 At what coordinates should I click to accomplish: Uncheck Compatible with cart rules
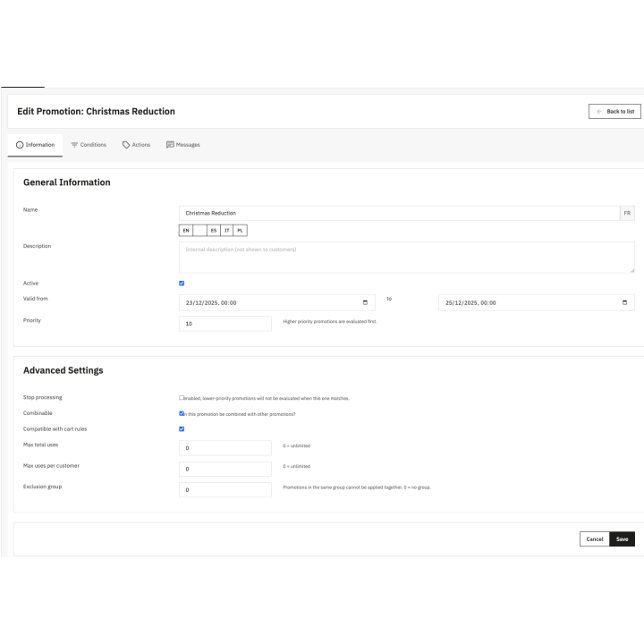tap(182, 428)
